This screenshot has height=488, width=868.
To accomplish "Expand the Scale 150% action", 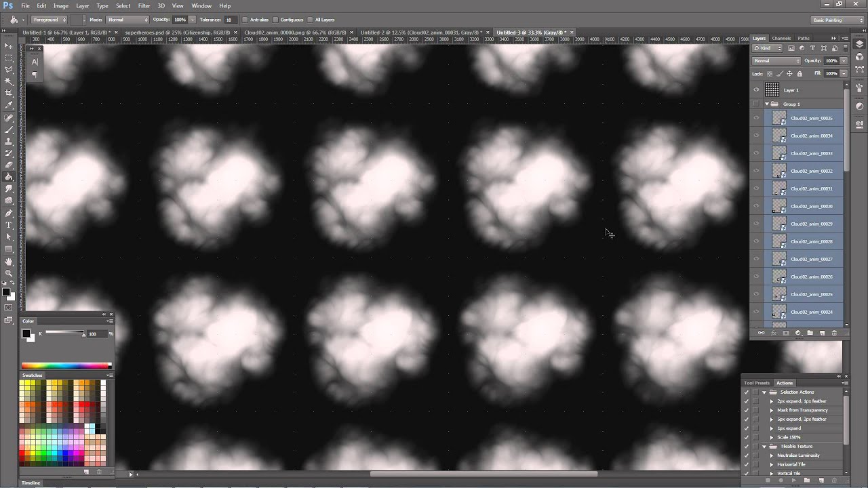I will tap(771, 437).
